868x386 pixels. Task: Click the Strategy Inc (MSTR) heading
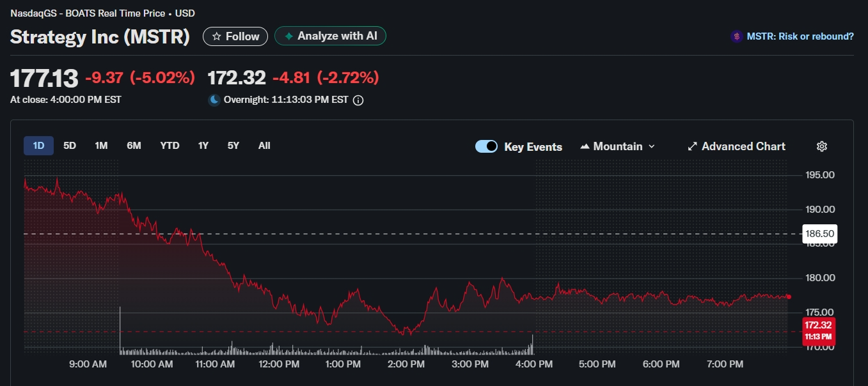coord(100,36)
